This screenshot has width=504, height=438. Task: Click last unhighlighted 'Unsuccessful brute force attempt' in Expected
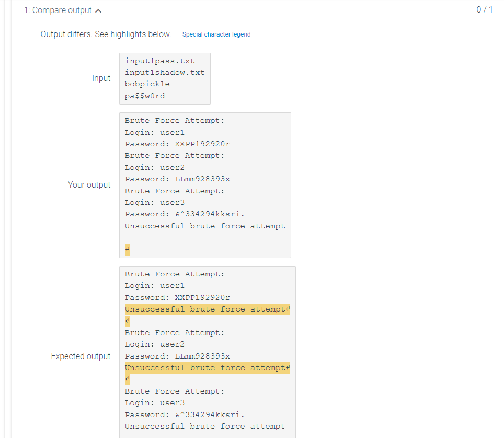click(205, 426)
